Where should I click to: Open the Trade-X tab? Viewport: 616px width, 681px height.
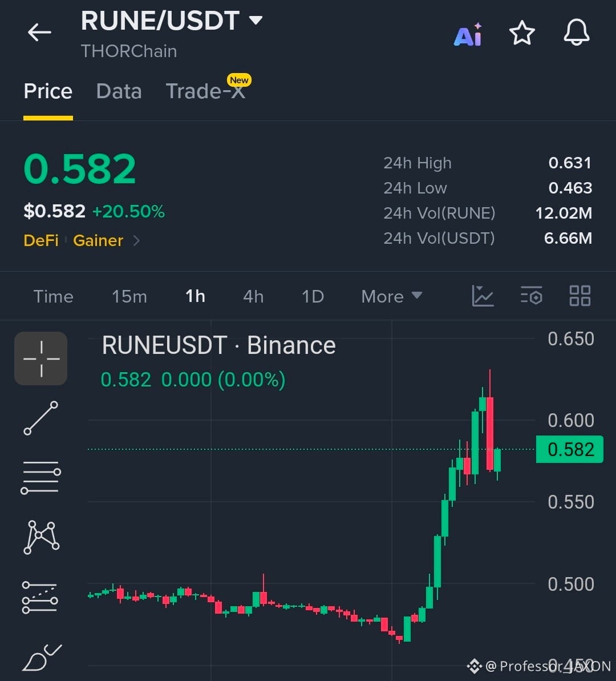point(205,91)
